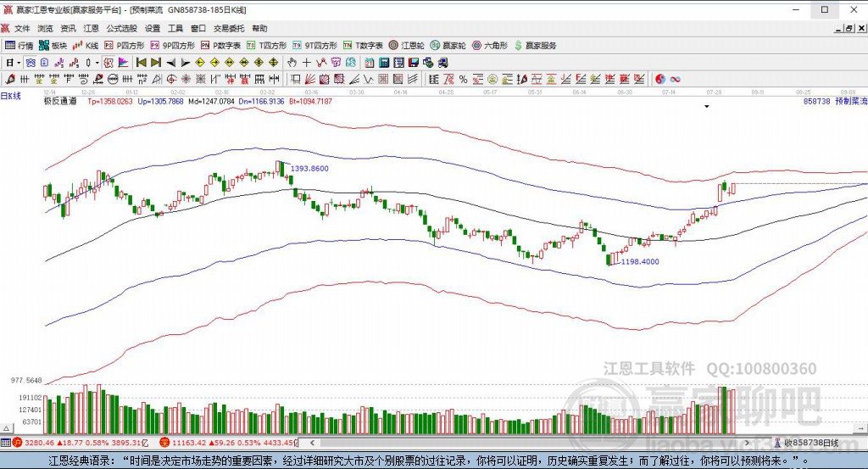The width and height of the screenshot is (868, 469).
Task: Select the Gann fan lines tool
Action: pos(310,79)
